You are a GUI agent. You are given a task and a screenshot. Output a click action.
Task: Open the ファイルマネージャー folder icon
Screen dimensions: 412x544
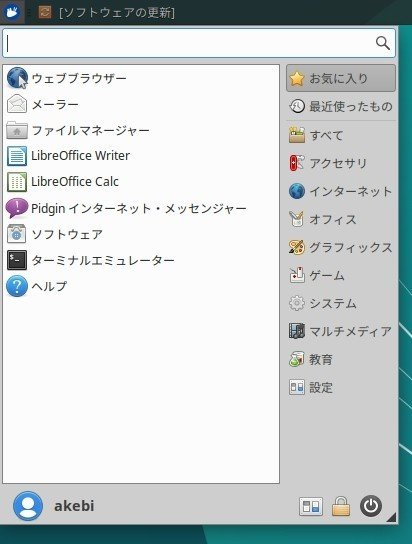point(17,130)
